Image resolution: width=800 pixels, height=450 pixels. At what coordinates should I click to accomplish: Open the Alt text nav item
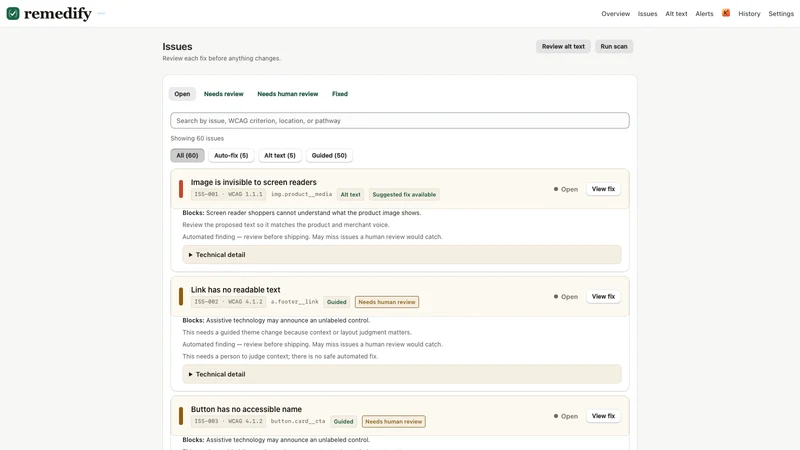click(x=676, y=14)
